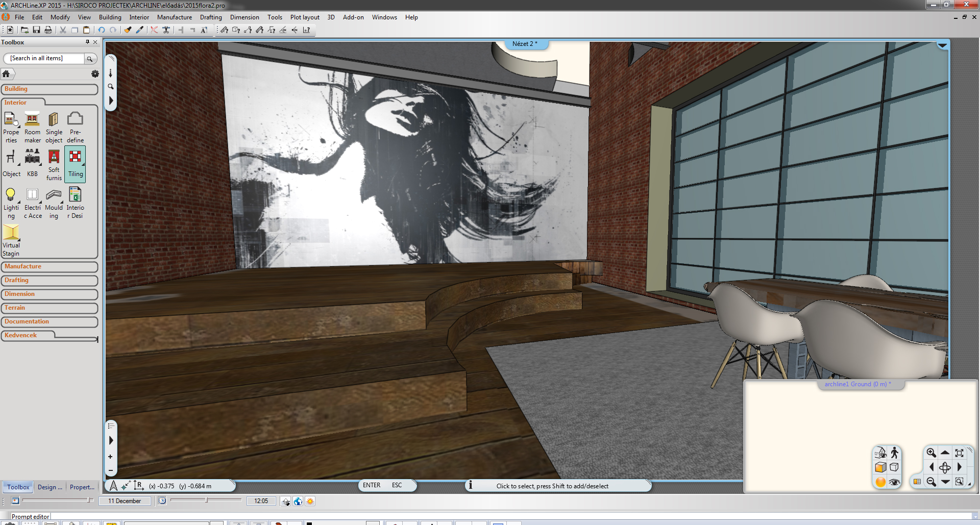Open view dropdown arrow at viewport corner

(942, 45)
